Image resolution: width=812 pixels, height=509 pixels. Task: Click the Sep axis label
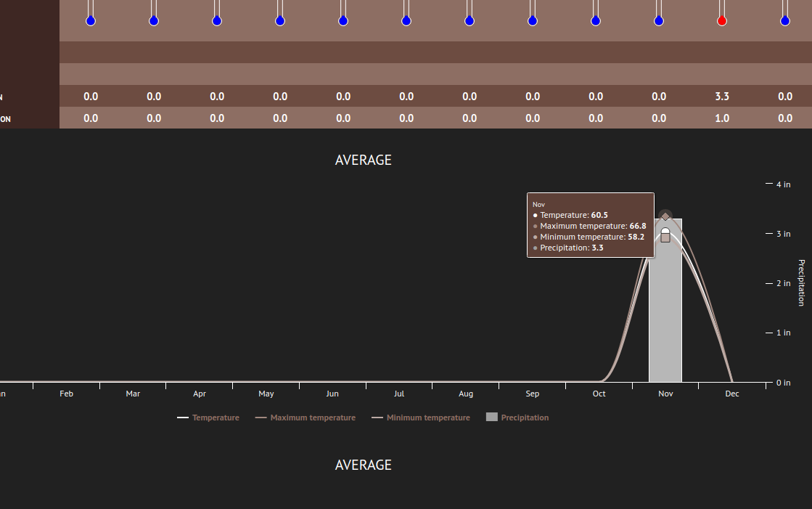click(x=533, y=394)
